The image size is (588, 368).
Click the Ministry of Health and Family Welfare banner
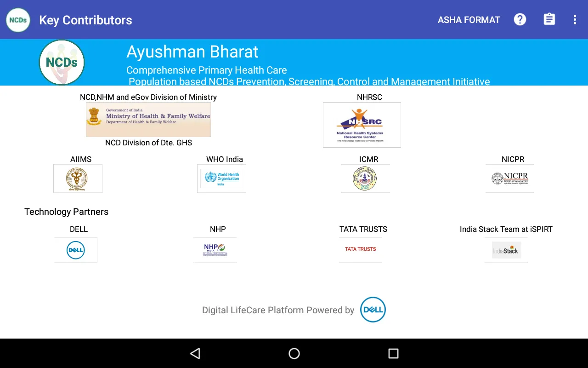[148, 120]
